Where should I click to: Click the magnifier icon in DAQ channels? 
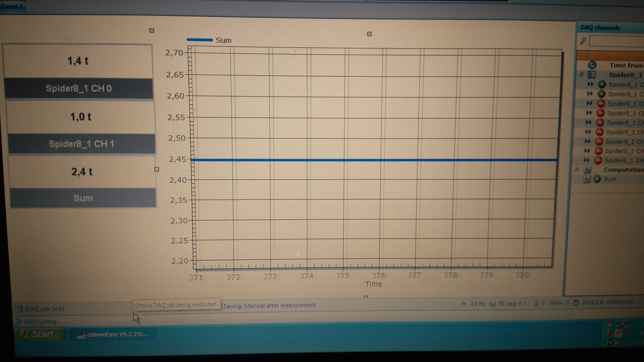pos(583,41)
